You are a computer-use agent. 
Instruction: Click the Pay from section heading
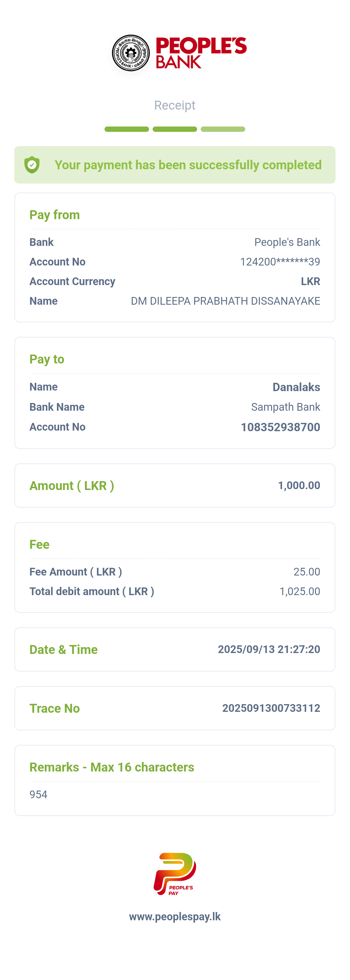(x=55, y=215)
